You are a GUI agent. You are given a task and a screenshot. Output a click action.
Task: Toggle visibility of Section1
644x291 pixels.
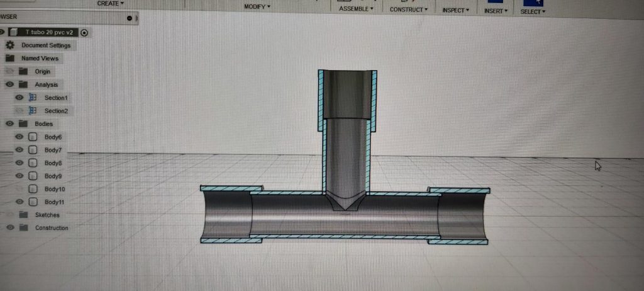pyautogui.click(x=19, y=98)
